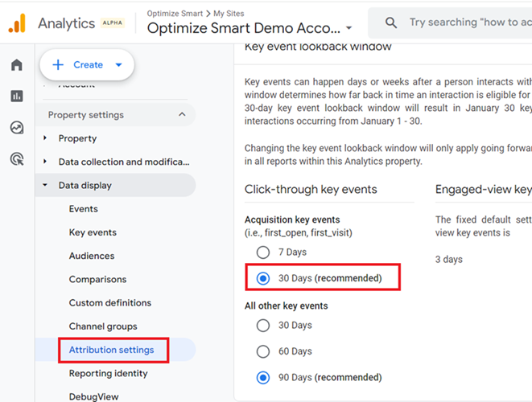Open Custom definitions

click(110, 302)
